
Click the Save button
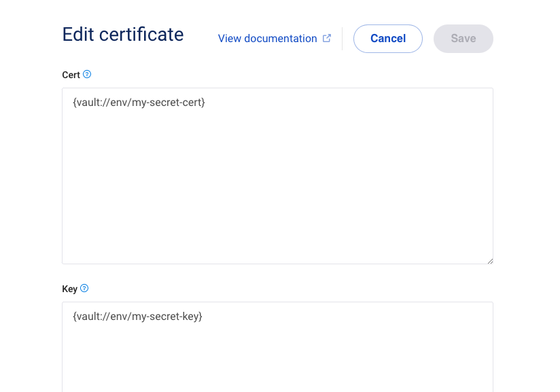pyautogui.click(x=463, y=38)
